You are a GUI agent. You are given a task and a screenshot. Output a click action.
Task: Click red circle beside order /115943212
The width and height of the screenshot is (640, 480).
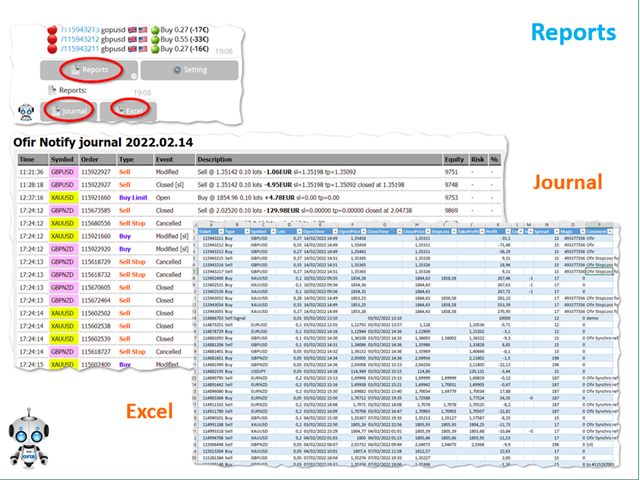coord(52,39)
